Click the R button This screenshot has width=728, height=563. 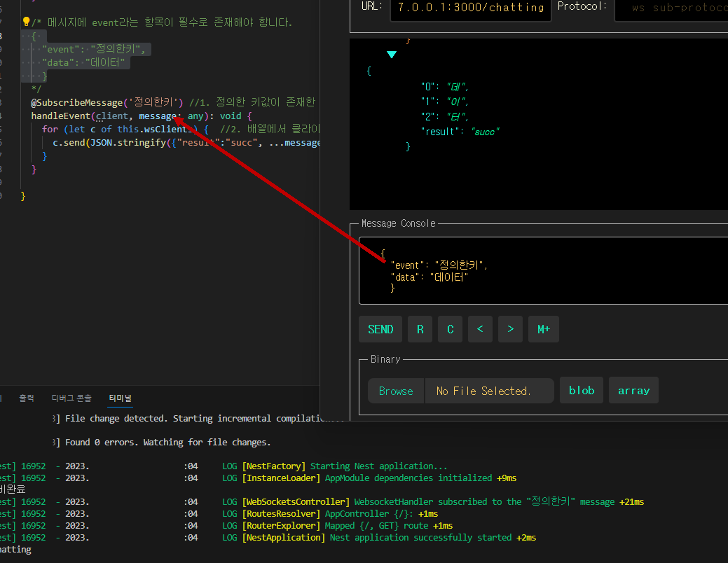point(420,329)
